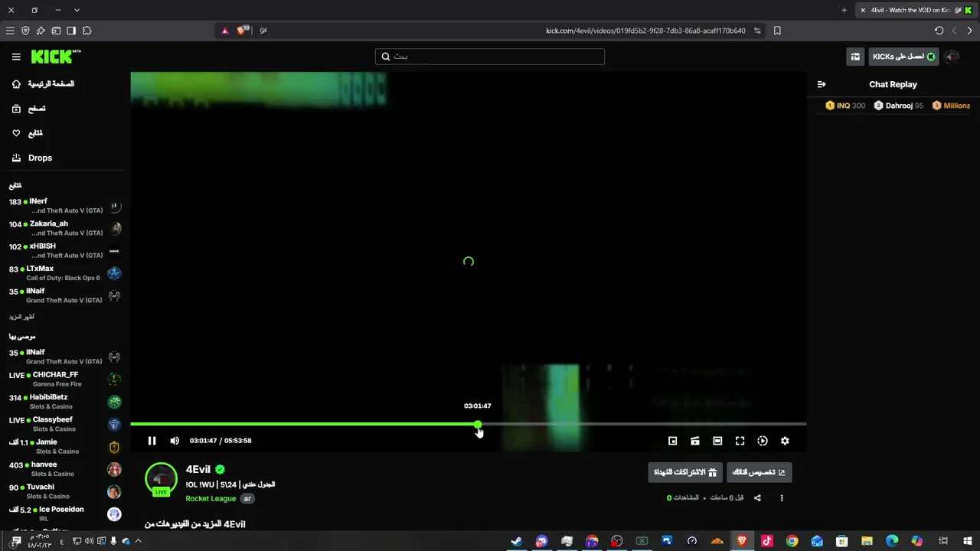Open Brave Shields icon

[x=243, y=31]
